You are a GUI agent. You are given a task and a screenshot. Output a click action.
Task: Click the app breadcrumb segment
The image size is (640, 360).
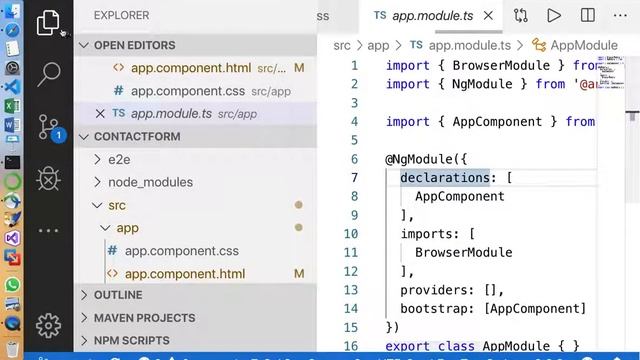(378, 45)
